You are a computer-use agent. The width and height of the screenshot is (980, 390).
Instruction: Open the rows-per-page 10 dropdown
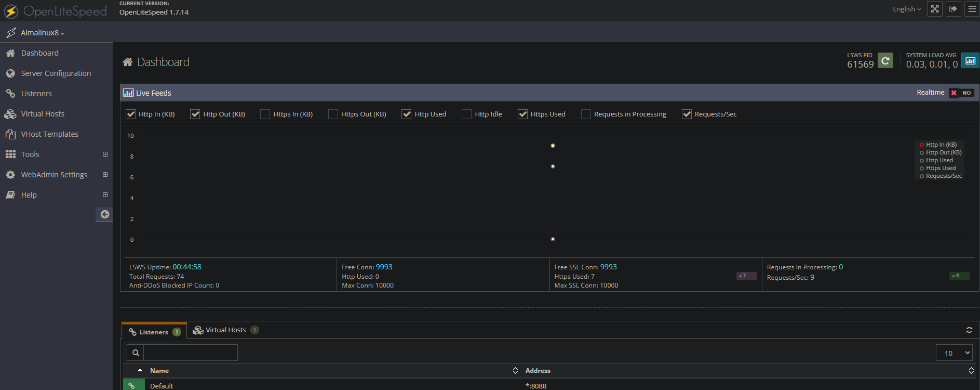tap(955, 353)
